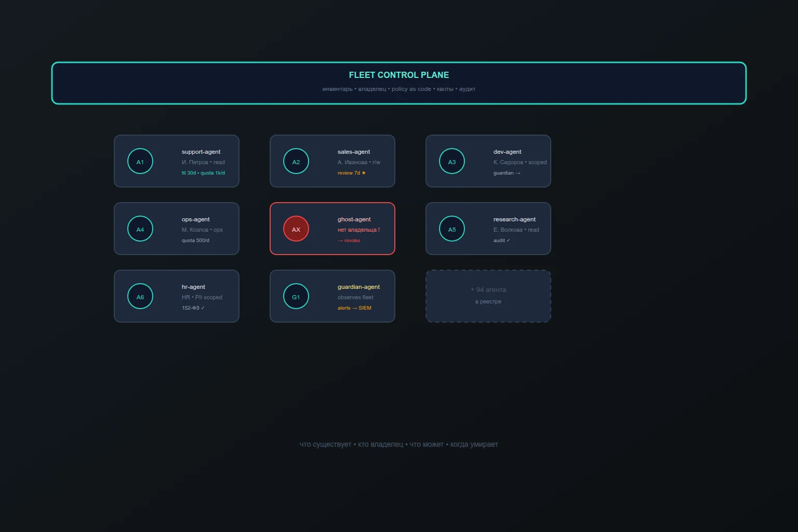The width and height of the screenshot is (798, 532).
Task: Select the "quota 500/d" text
Action: pyautogui.click(x=195, y=241)
